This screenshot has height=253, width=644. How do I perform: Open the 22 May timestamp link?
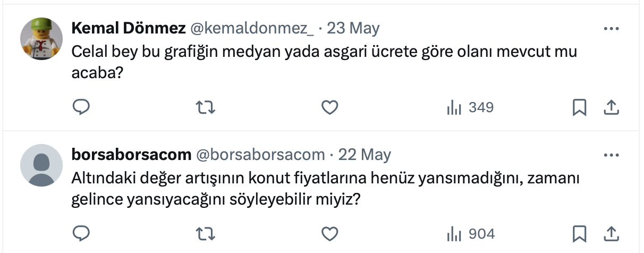point(365,155)
